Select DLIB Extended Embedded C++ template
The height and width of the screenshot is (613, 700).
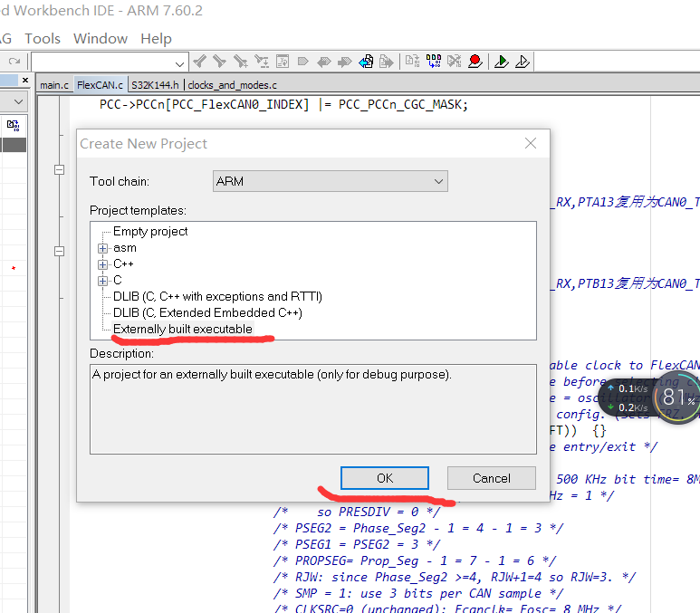[x=207, y=312]
